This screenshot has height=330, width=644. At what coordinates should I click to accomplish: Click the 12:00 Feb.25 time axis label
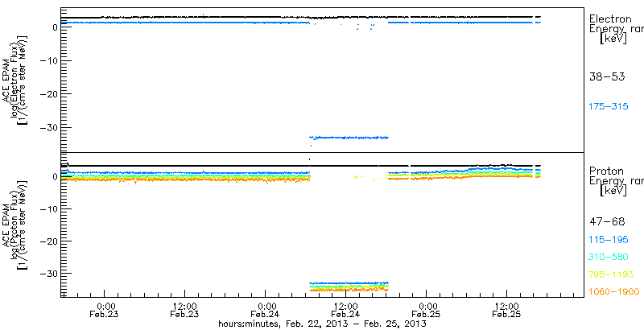506,311
